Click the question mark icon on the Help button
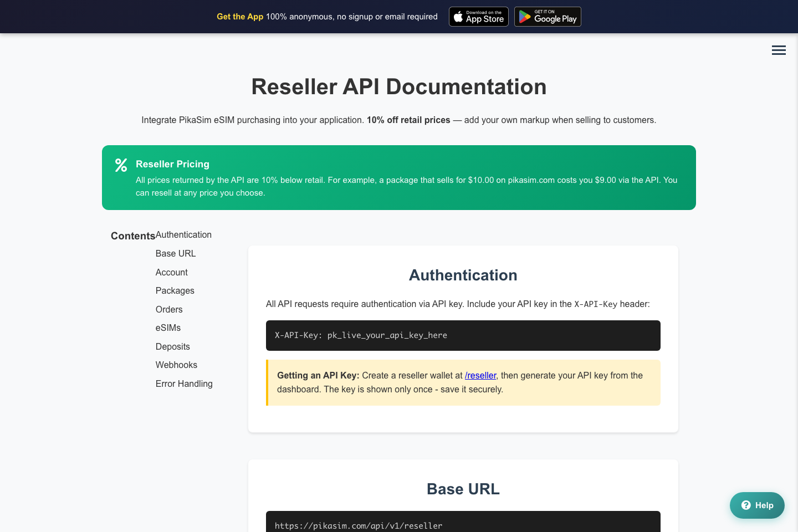Image resolution: width=798 pixels, height=532 pixels. pos(745,505)
